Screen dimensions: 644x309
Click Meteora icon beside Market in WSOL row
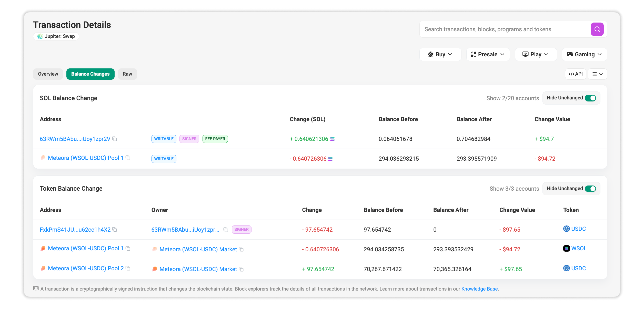tap(155, 249)
